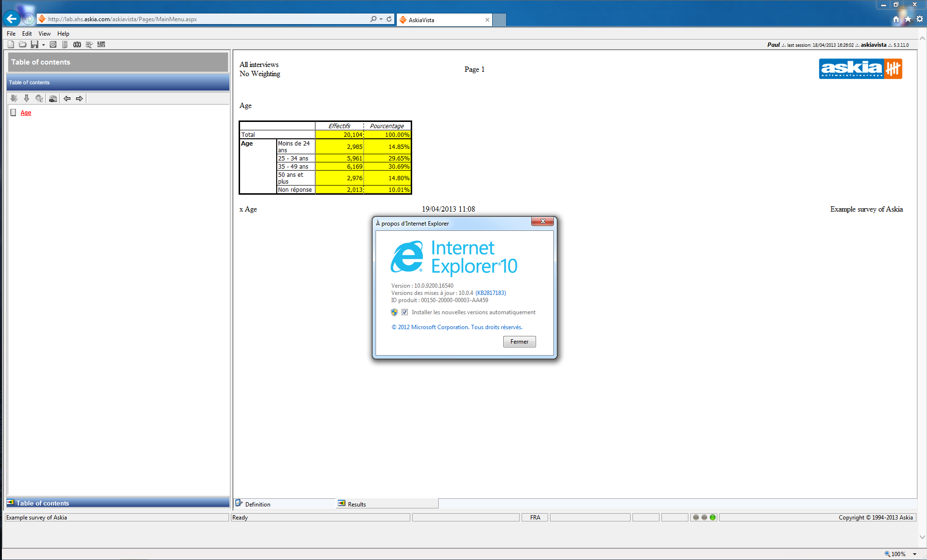Click the left arrow in contents toolbar

(67, 98)
